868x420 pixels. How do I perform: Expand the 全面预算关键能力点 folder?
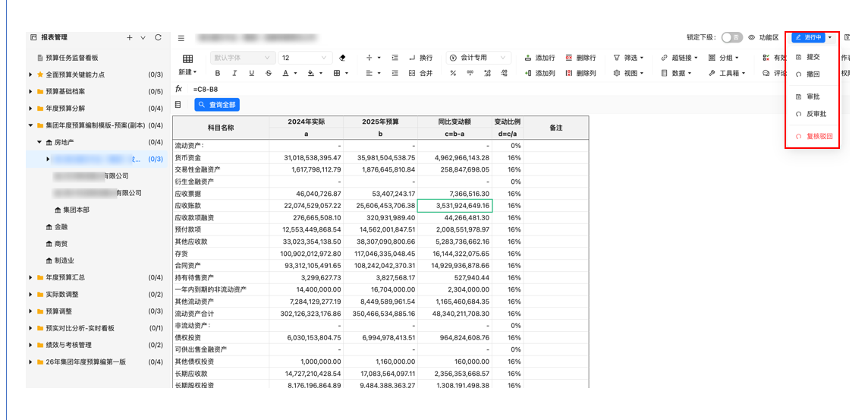click(x=30, y=74)
